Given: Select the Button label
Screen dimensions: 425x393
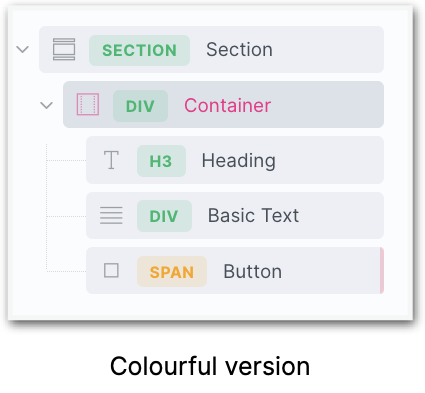Looking at the screenshot, I should point(253,271).
